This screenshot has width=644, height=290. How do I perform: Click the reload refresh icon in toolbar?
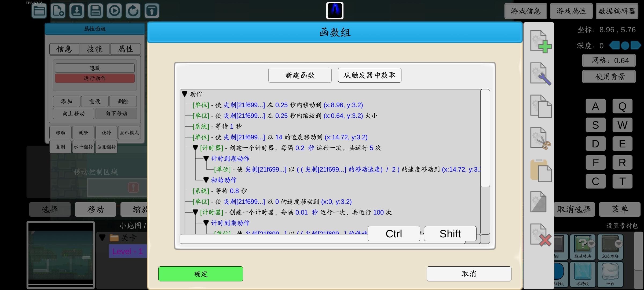click(x=133, y=11)
